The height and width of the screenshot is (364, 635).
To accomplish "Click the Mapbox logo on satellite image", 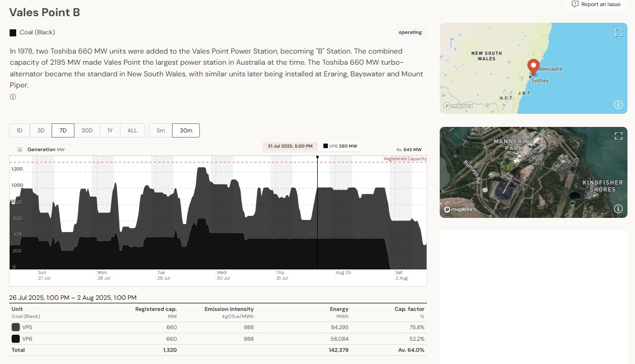I will pos(458,209).
